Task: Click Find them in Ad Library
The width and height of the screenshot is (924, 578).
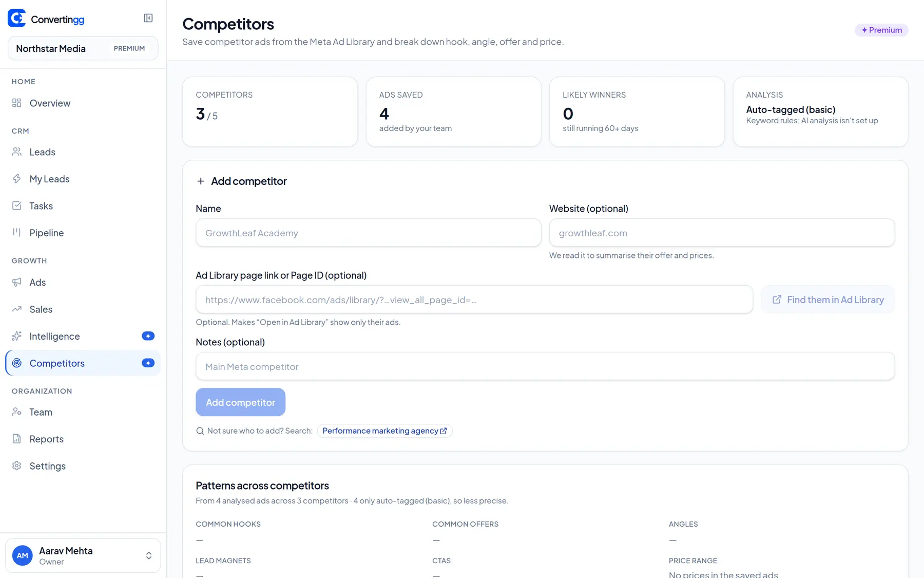Action: coord(827,300)
